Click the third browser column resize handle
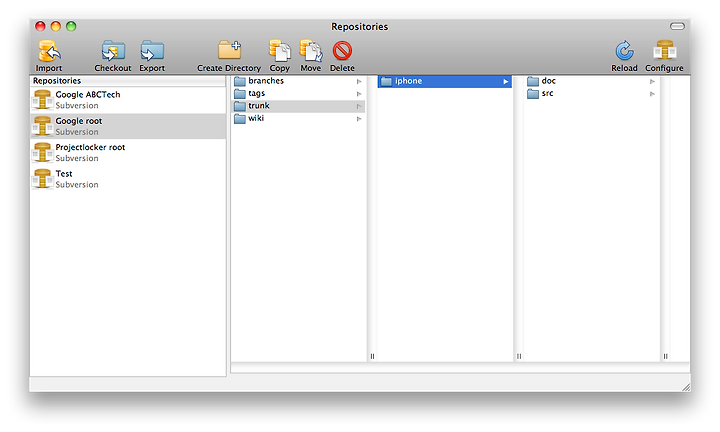This screenshot has width=720, height=432. click(x=665, y=356)
